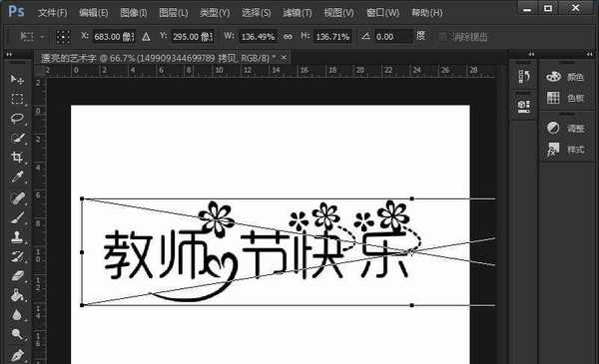Screen dimensions: 599x364
Task: Toggle the anti-alias checkbox
Action: click(x=442, y=37)
